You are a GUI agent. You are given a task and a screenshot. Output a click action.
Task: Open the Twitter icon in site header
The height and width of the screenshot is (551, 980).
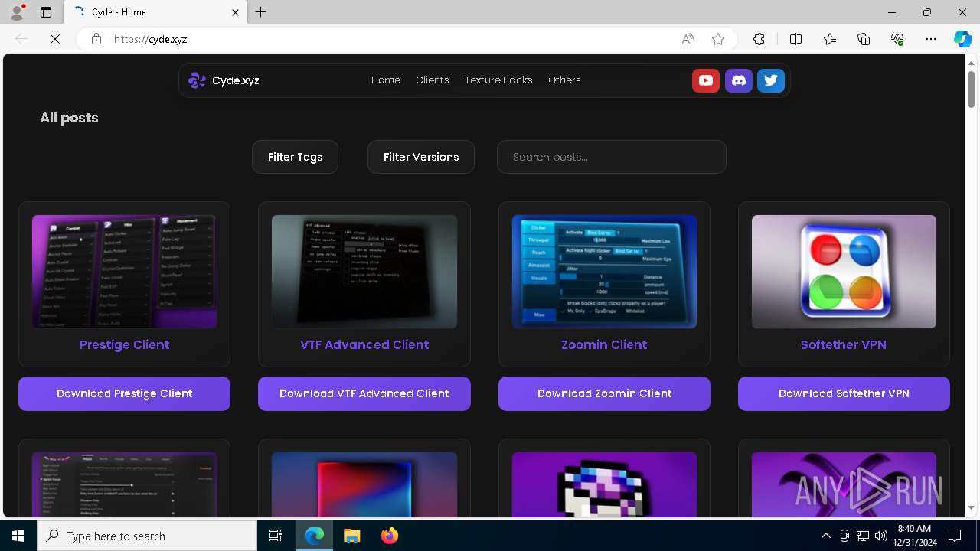pyautogui.click(x=771, y=80)
